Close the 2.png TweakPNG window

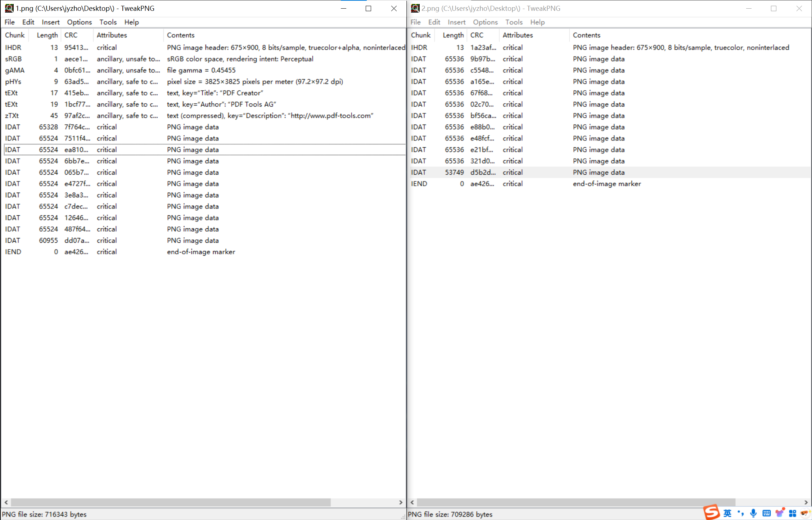coord(799,8)
